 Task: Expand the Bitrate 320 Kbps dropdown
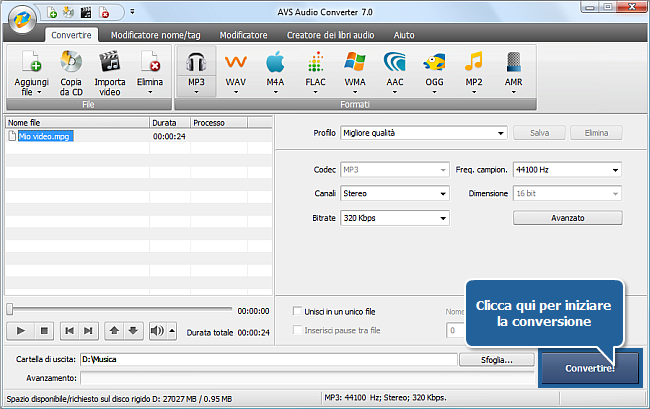pyautogui.click(x=394, y=217)
